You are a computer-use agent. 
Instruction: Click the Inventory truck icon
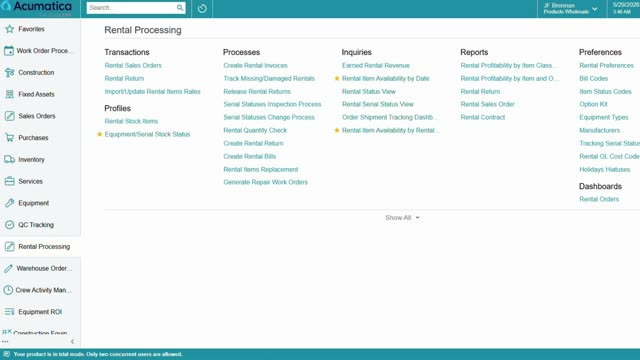[x=9, y=160]
